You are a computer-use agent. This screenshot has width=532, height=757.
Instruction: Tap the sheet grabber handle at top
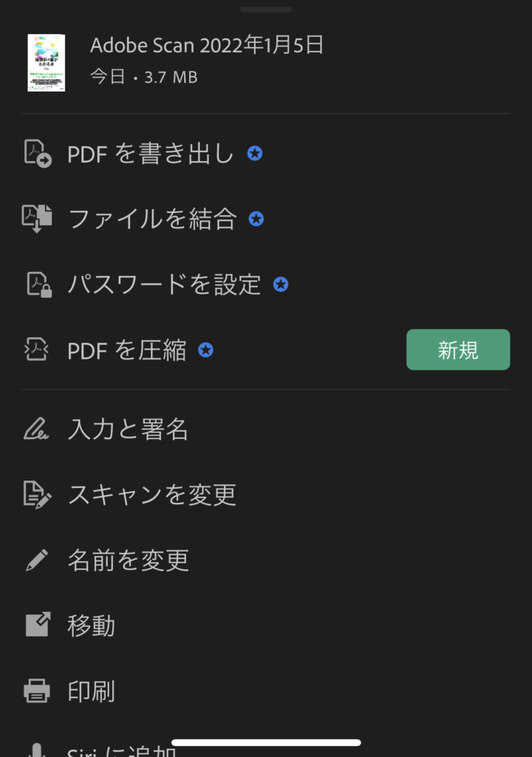(266, 10)
